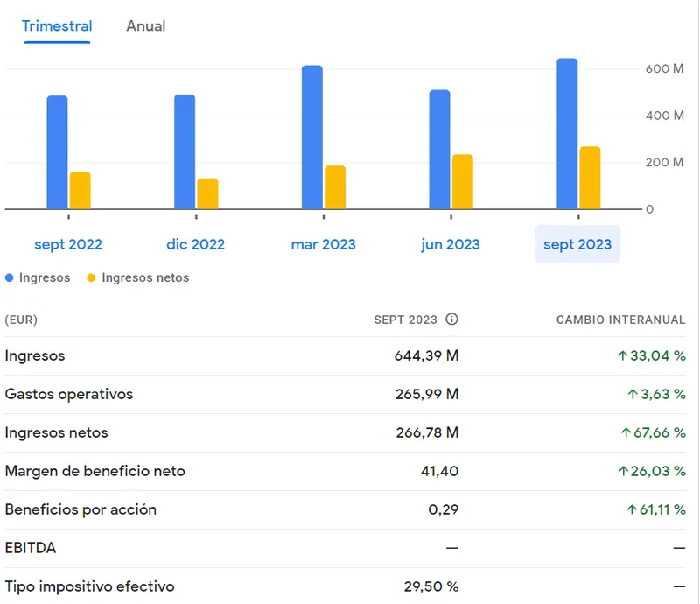Expand the Cambio interanual column header
Screen dimensions: 700x604
coord(620,320)
